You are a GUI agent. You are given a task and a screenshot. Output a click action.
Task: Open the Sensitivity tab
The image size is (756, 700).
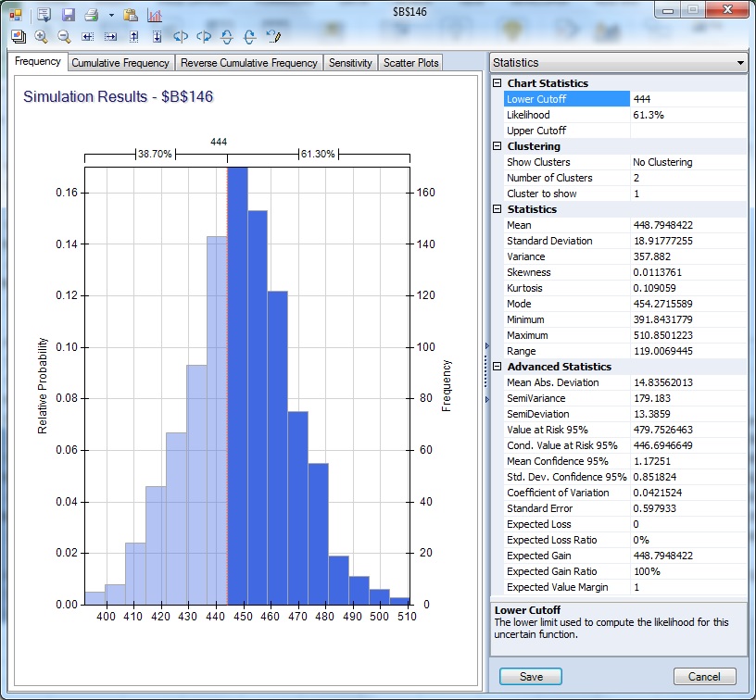click(350, 63)
